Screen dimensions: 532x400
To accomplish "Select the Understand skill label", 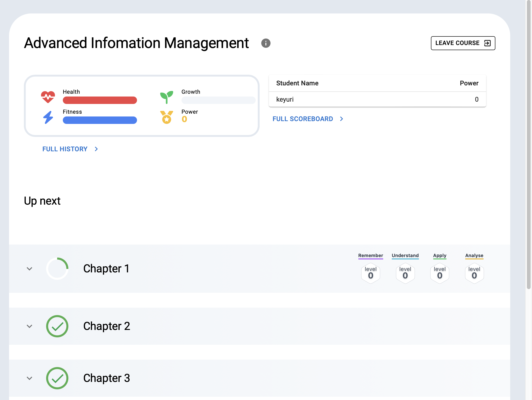I will point(405,256).
